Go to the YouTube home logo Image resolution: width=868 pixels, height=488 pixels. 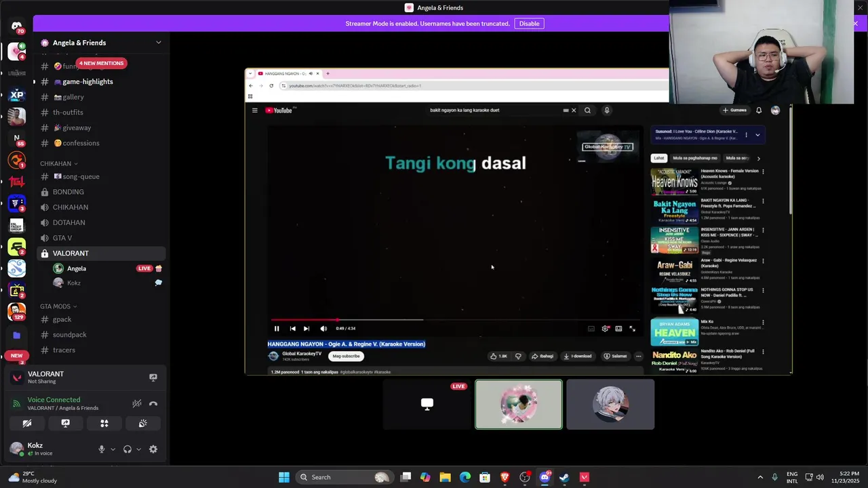[279, 110]
